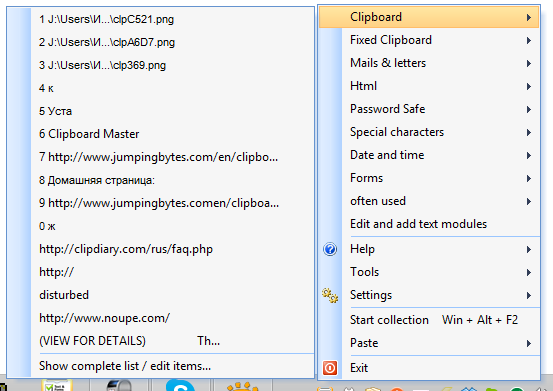Expand the Html submenu arrow
The image size is (553, 391).
pos(528,86)
